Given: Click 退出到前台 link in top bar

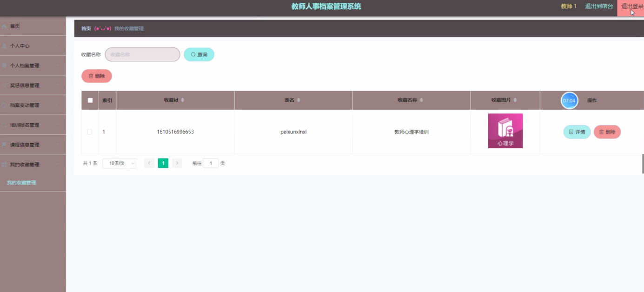Looking at the screenshot, I should tap(599, 7).
